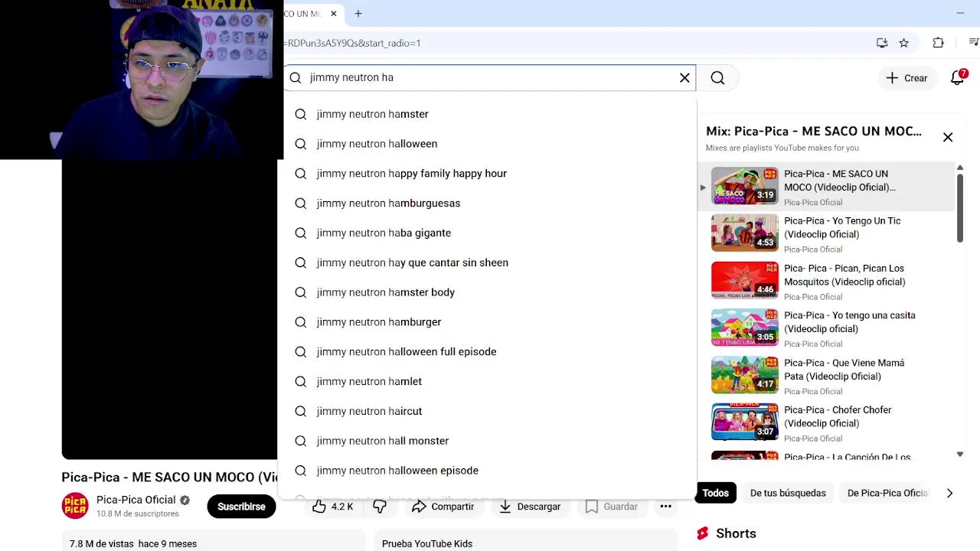Close the current browser tab
Viewport: 980px width, 551px height.
pyautogui.click(x=334, y=13)
